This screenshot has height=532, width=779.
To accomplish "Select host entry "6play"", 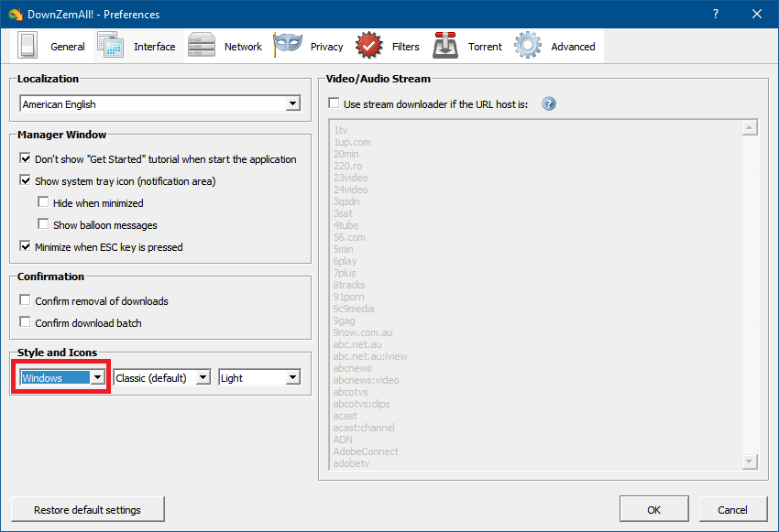I will [345, 261].
